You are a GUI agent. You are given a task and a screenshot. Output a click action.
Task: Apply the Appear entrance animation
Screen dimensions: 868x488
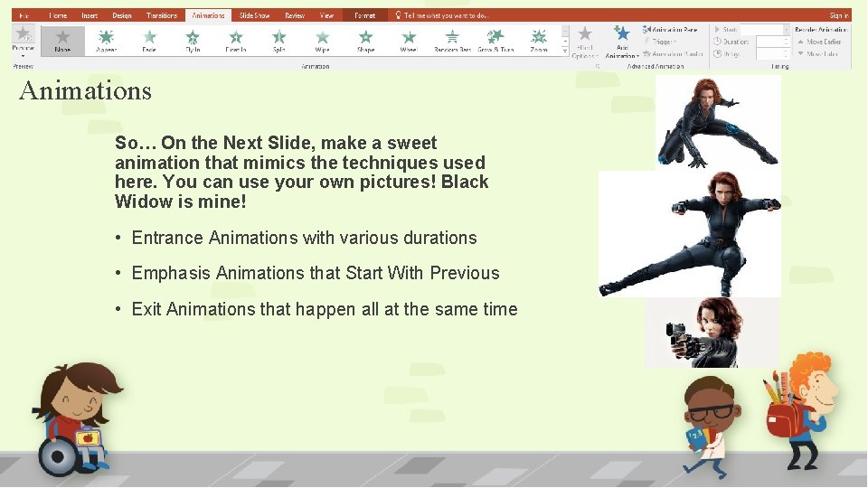pyautogui.click(x=106, y=41)
